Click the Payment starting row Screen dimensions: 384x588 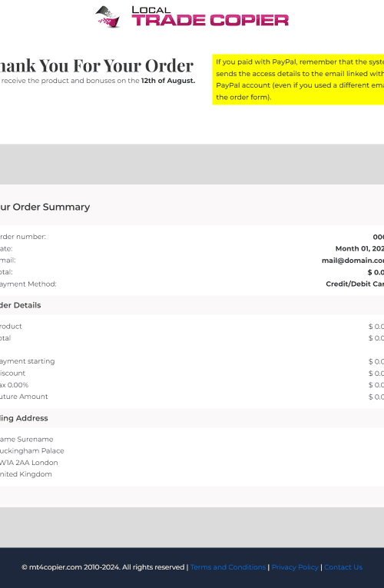coord(192,361)
